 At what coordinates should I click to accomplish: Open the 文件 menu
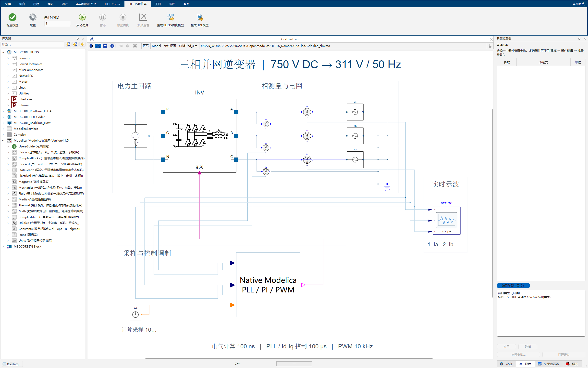(x=8, y=4)
